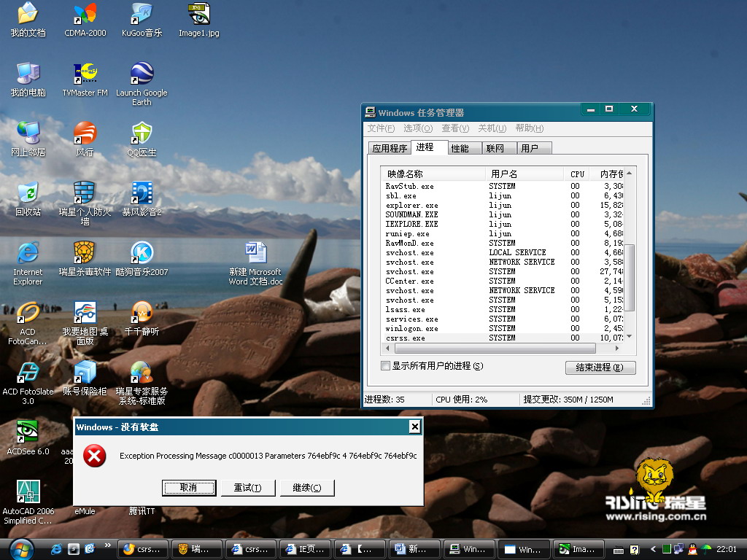Click the Start orb on the taskbar
Image resolution: width=747 pixels, height=560 pixels.
pos(20,548)
